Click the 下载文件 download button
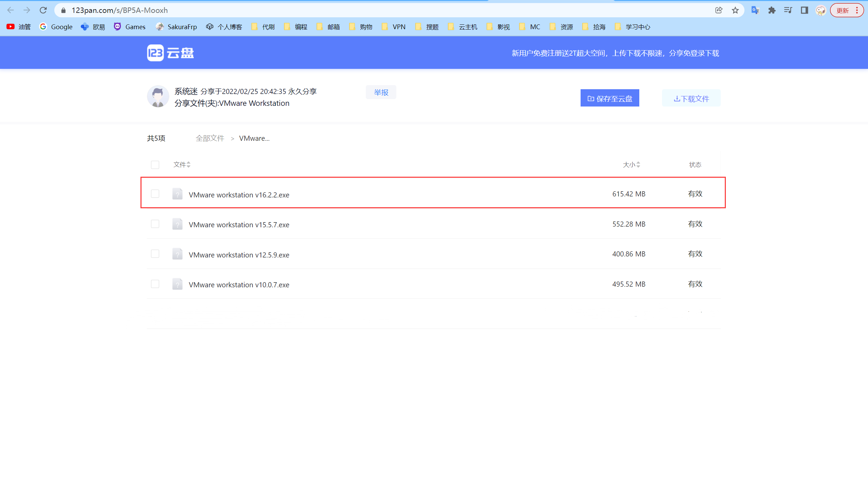The image size is (868, 501). coord(691,98)
